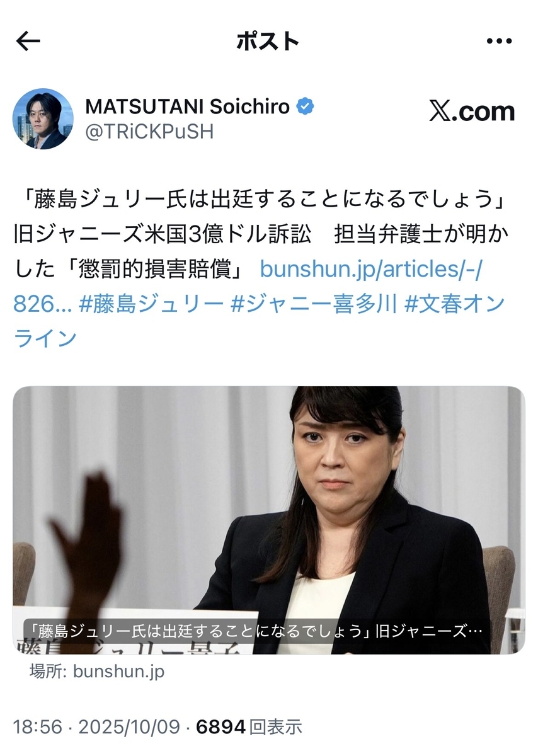Open the #藤島ジュリー hashtag

(x=152, y=304)
